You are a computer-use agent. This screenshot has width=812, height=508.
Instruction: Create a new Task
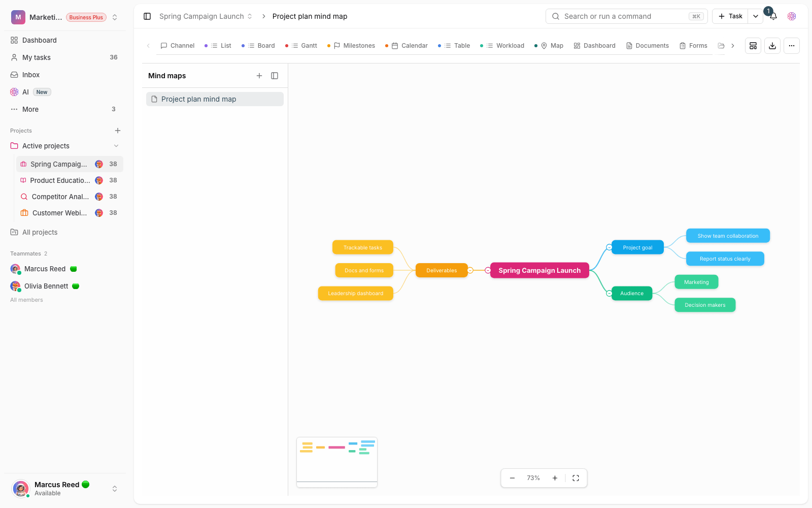click(x=730, y=16)
